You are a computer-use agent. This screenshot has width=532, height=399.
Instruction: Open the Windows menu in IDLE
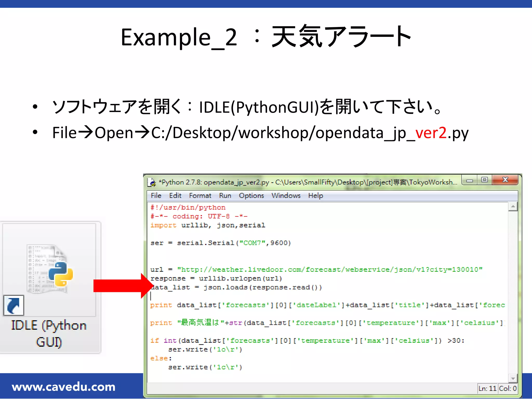[286, 196]
